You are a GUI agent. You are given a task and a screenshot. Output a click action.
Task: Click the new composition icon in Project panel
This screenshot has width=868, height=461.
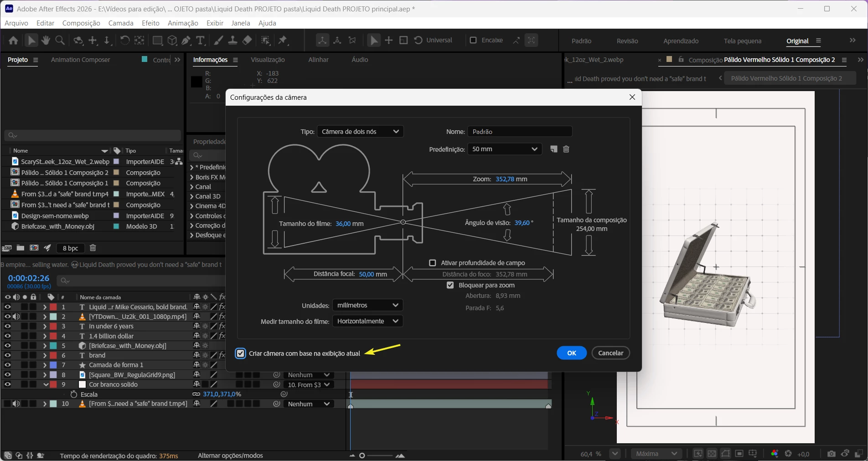pyautogui.click(x=34, y=248)
